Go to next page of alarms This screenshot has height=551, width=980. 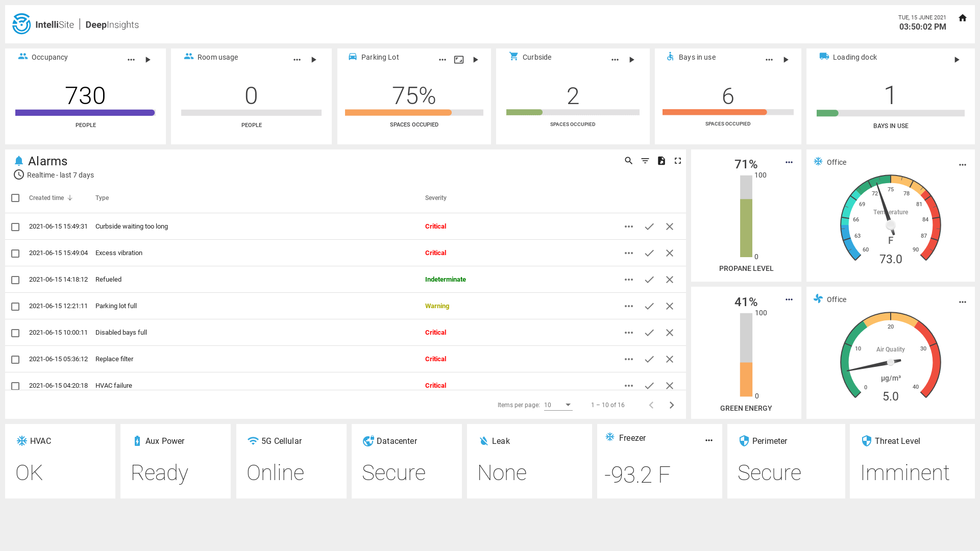pyautogui.click(x=671, y=405)
